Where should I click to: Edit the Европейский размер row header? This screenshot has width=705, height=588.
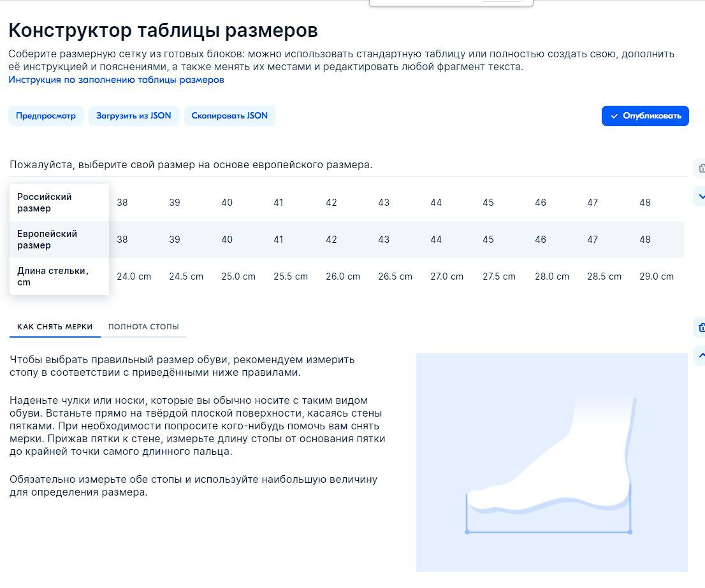click(59, 240)
